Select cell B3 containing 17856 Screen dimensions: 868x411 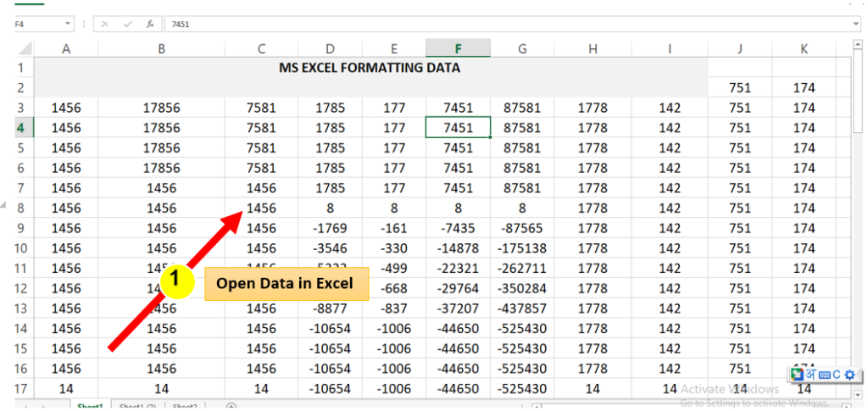(161, 108)
